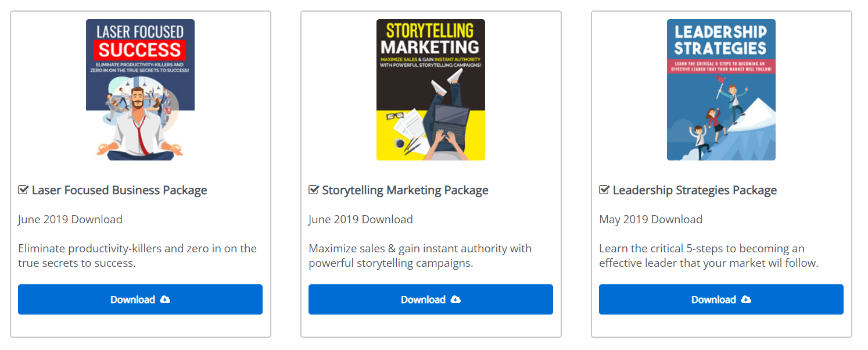
Task: Click Storytelling Marketing package description text
Action: [x=419, y=256]
